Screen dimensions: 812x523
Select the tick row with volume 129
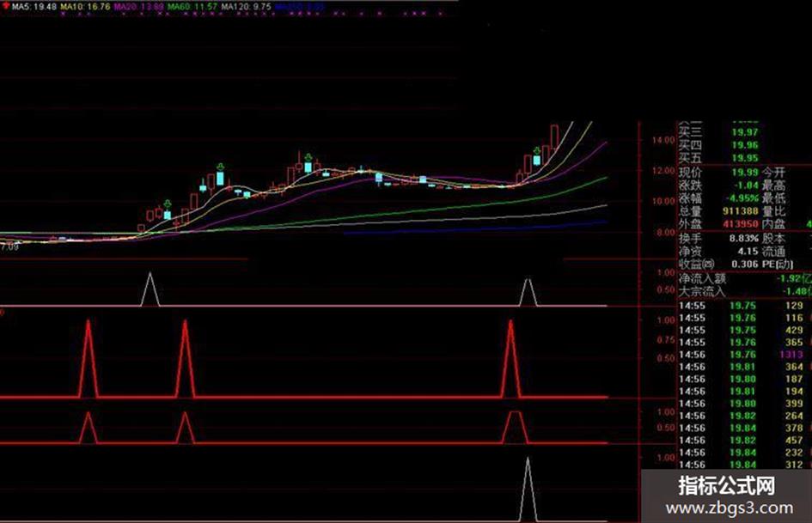tap(745, 306)
